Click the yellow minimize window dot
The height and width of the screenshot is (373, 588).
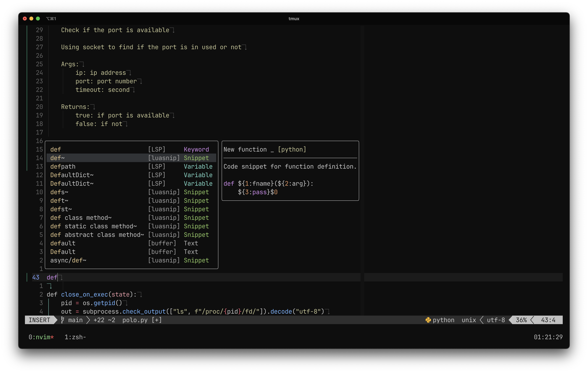click(31, 19)
